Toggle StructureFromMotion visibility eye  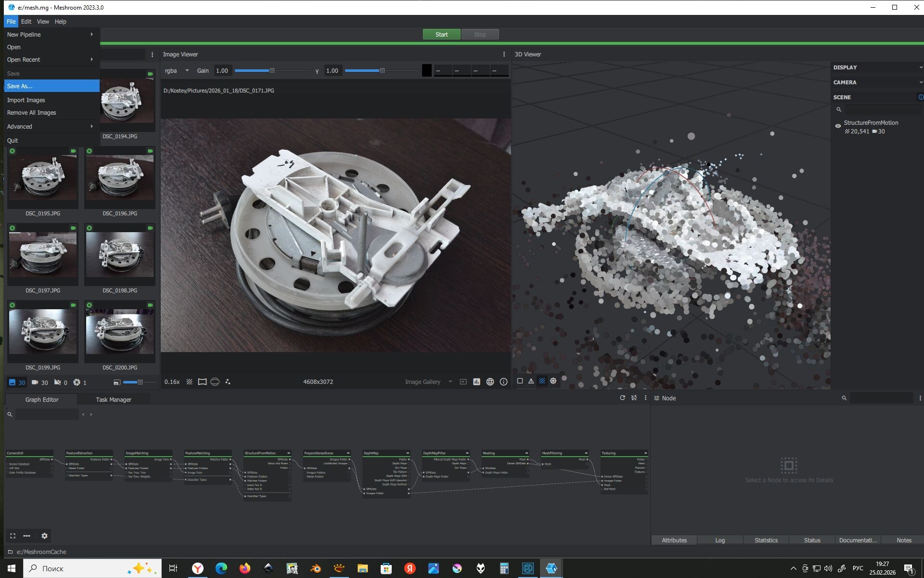(x=838, y=126)
